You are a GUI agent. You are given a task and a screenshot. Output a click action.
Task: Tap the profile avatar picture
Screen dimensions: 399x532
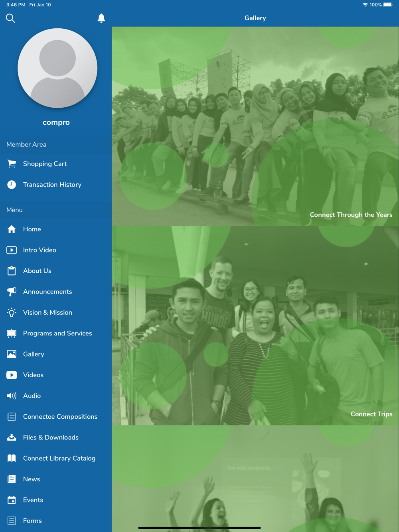[x=57, y=68]
